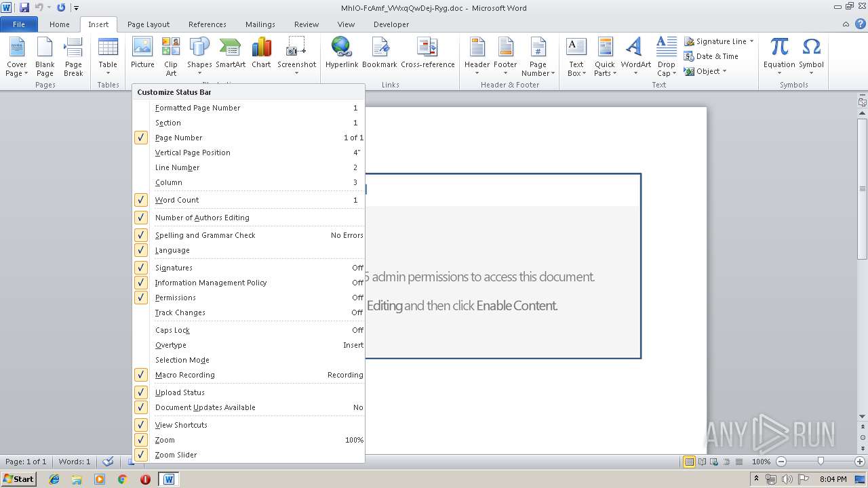This screenshot has height=488, width=868.
Task: Uncheck Word Count option
Action: point(249,200)
